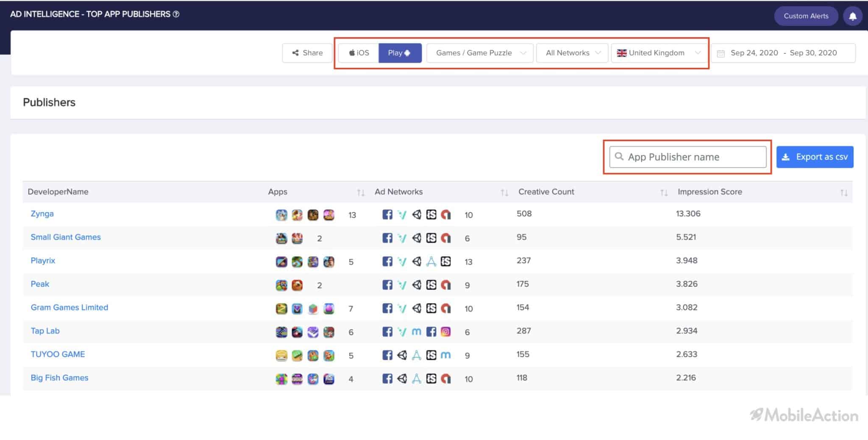
Task: Open the help question mark icon beside title
Action: (x=176, y=14)
